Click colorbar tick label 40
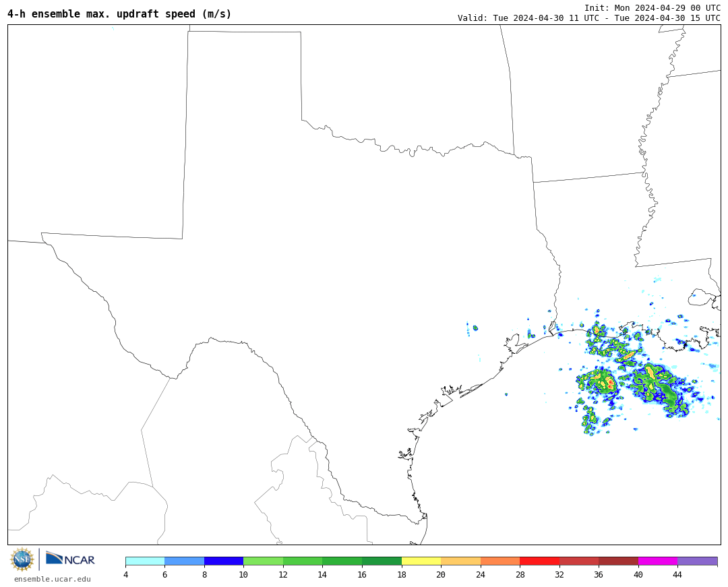728x587 pixels. pos(638,574)
